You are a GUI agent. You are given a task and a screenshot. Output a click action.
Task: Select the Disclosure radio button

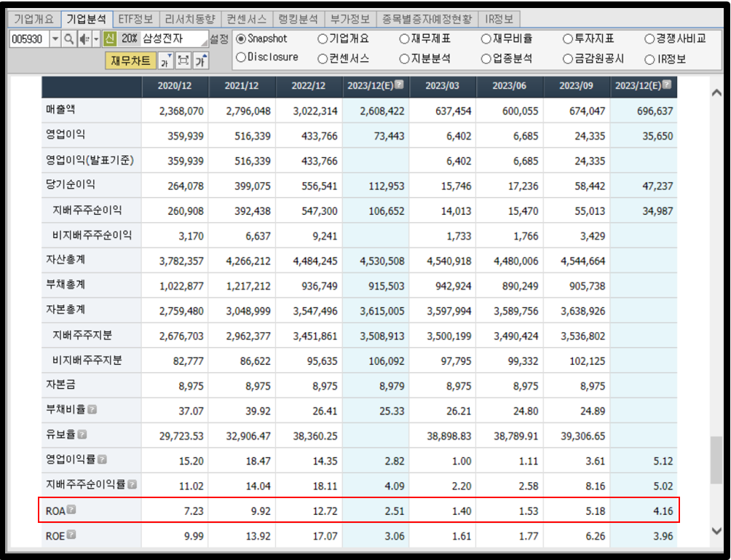241,58
